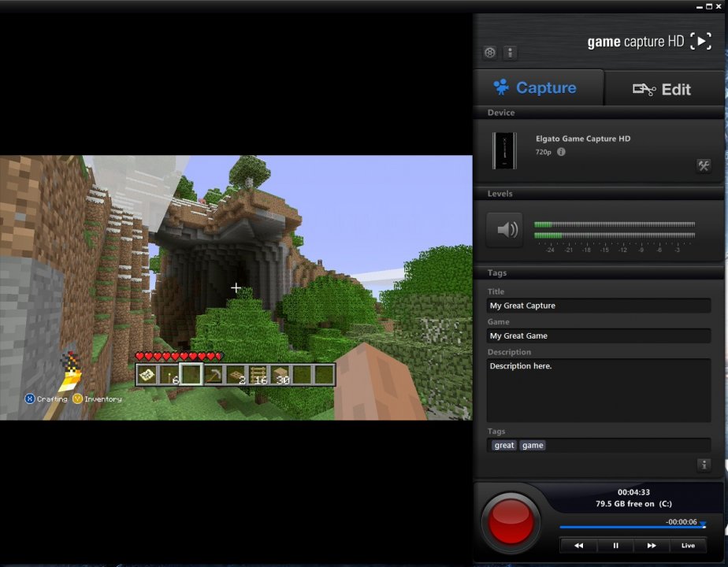
Task: Rewind the live buffer
Action: tap(579, 545)
